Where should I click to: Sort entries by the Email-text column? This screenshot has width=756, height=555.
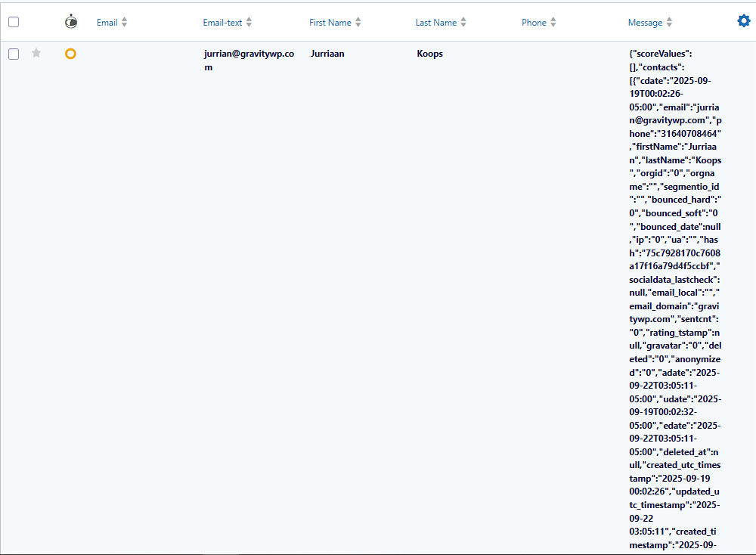(x=222, y=23)
